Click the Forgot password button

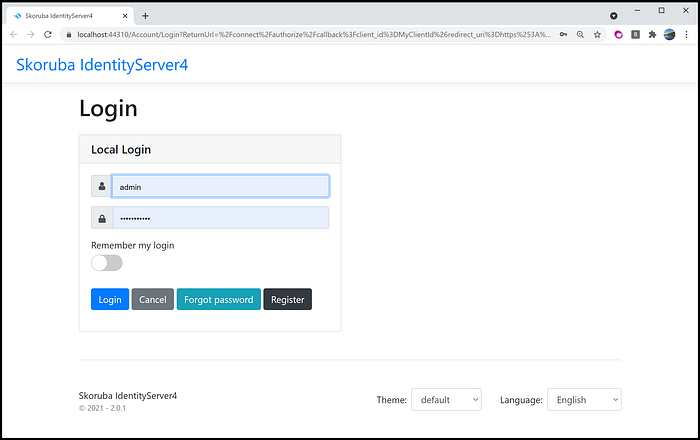(x=219, y=299)
